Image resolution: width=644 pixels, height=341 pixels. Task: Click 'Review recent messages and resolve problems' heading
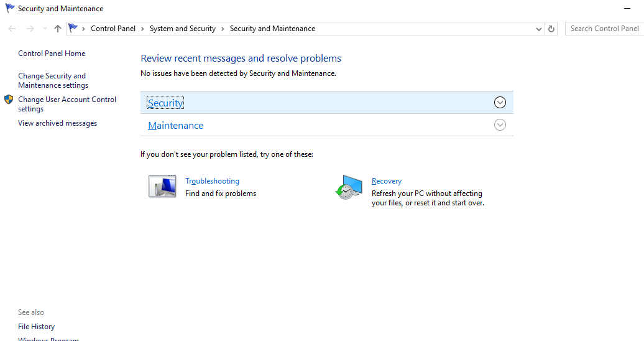point(241,58)
